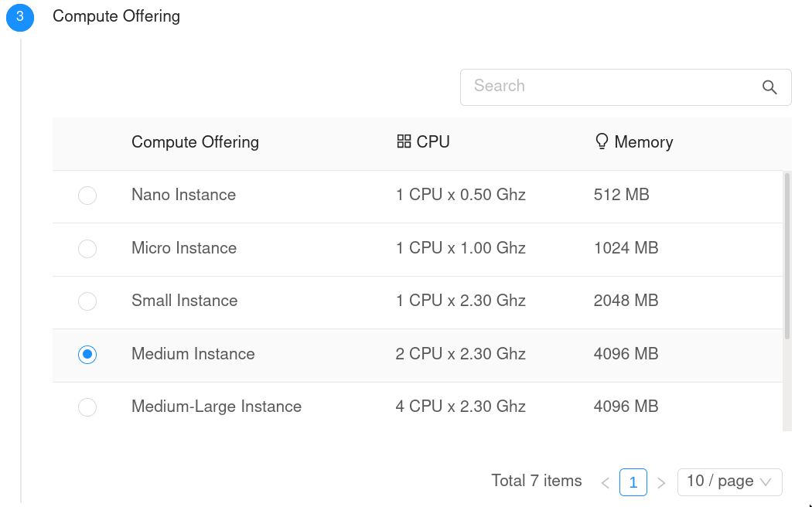Click the step 3 circle indicator
812x507 pixels.
[x=20, y=17]
